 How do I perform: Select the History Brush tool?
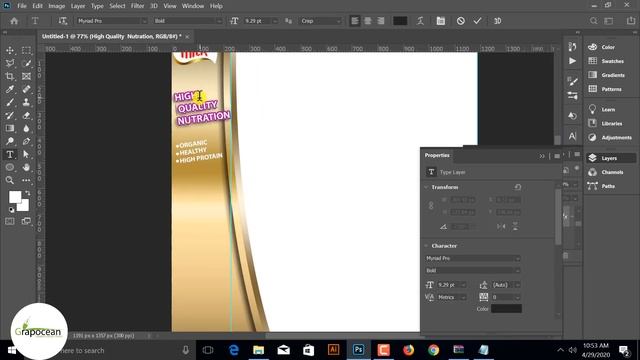[10, 116]
